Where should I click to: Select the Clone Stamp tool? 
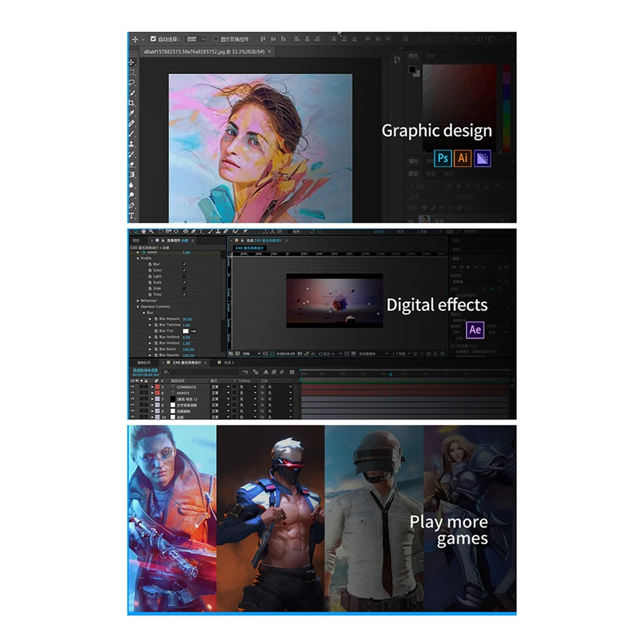[x=131, y=144]
